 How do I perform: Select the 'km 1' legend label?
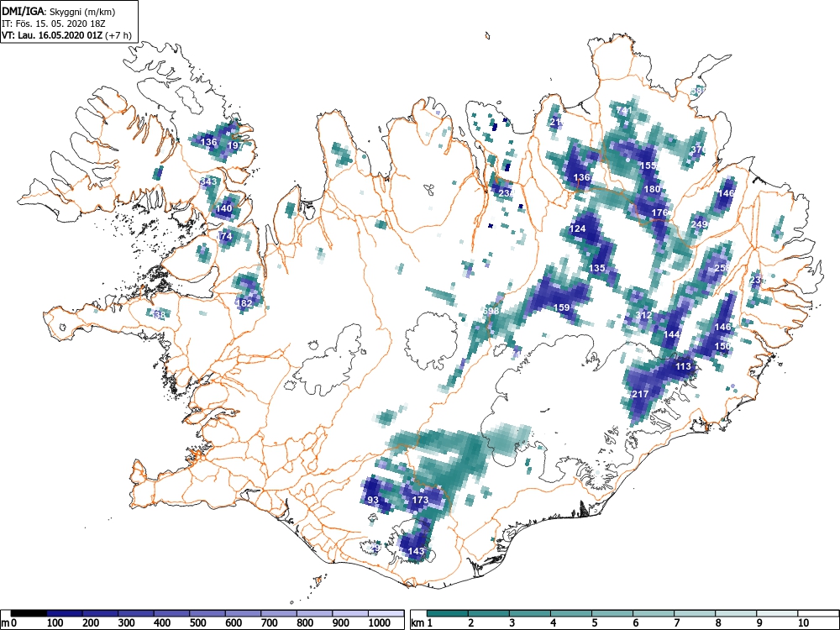(422, 623)
